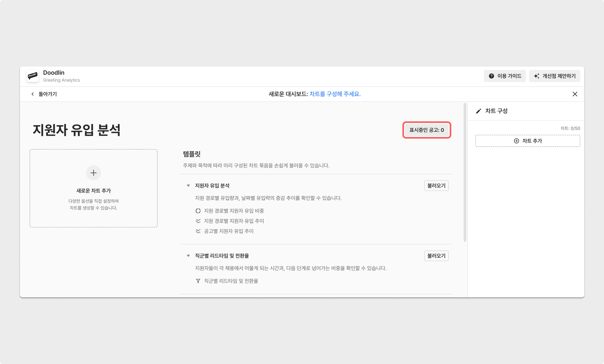Collapse the 직군별 리드타임 및 전환율 section
This screenshot has height=364, width=604.
188,256
